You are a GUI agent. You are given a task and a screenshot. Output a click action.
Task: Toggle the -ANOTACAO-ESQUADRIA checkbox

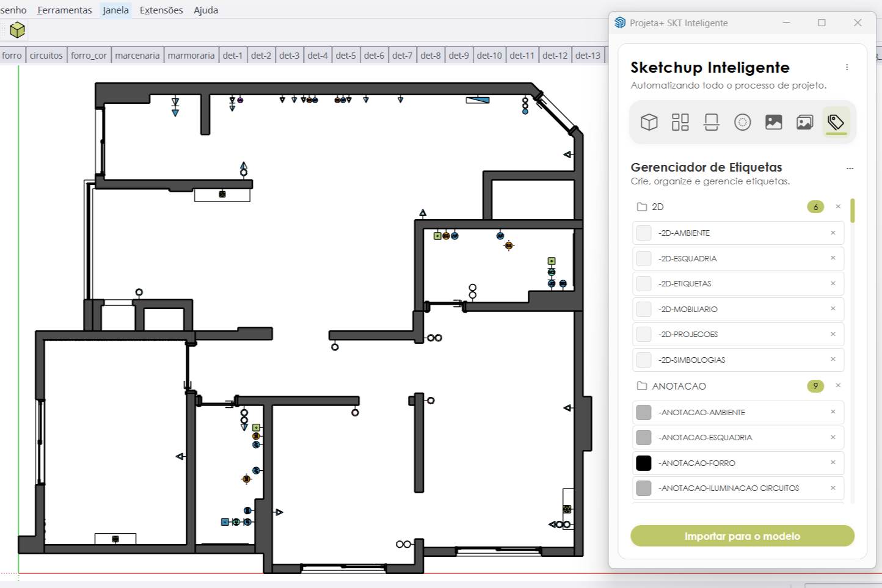click(643, 437)
